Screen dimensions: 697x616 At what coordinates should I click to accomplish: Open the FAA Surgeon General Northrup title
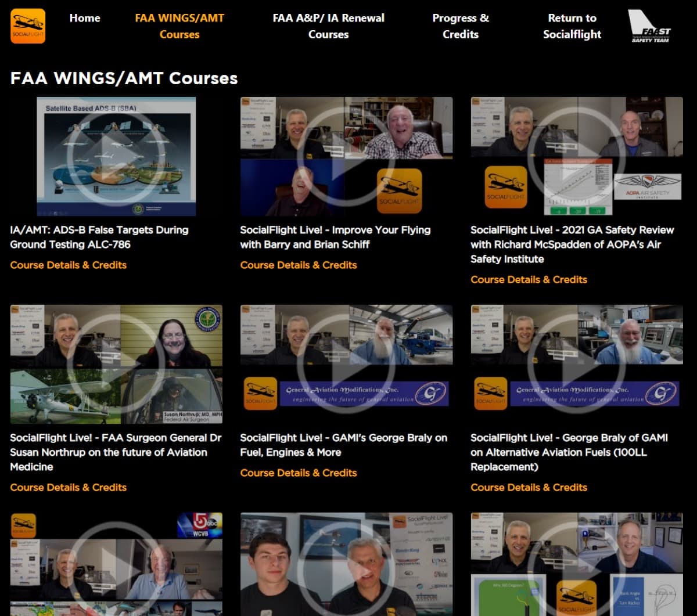click(116, 452)
